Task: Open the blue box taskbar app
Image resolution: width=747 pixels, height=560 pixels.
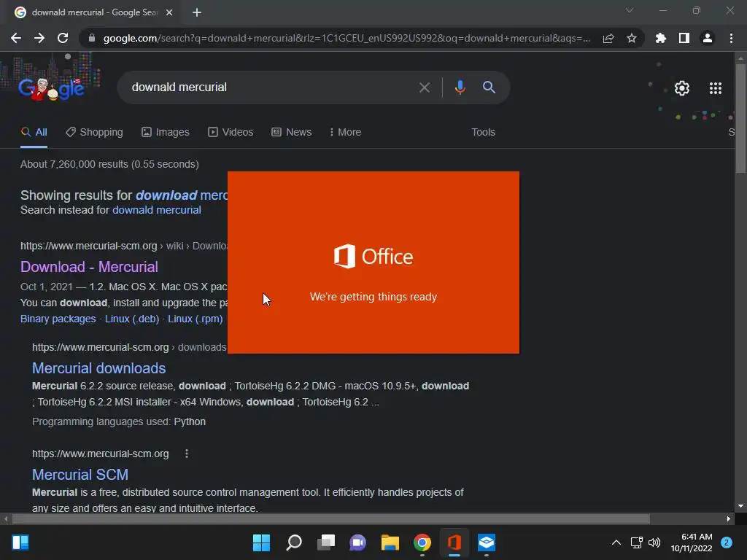Action: click(487, 542)
